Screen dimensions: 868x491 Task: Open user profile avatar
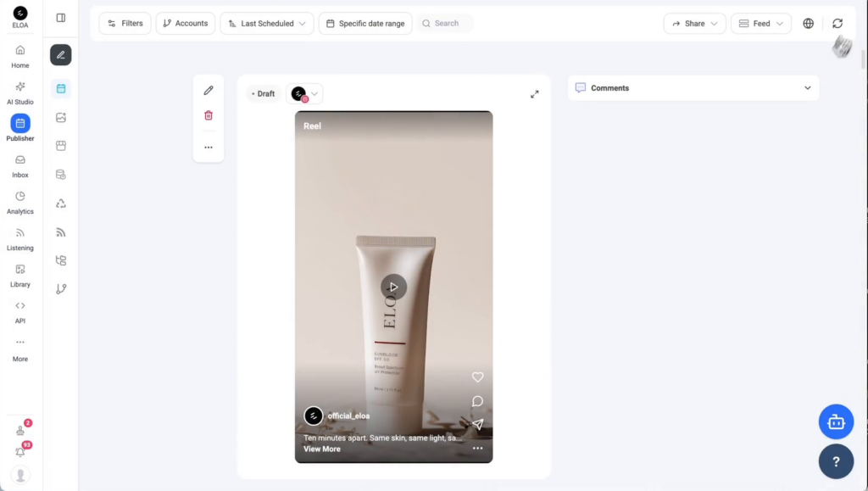click(20, 475)
